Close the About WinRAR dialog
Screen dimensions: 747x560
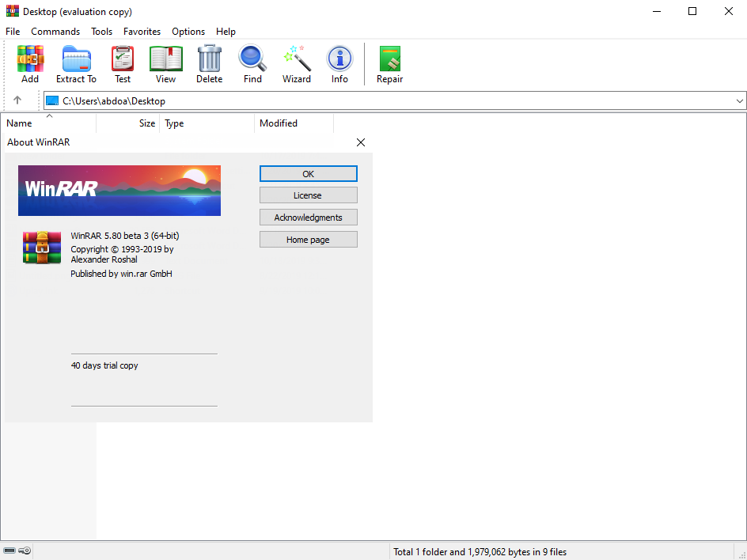point(361,142)
